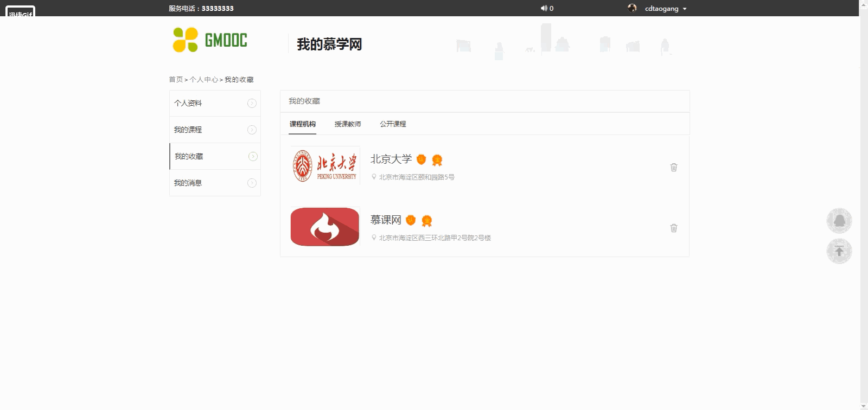Click the username cdtaogang in top bar
Image resolution: width=868 pixels, height=410 pixels.
click(661, 9)
